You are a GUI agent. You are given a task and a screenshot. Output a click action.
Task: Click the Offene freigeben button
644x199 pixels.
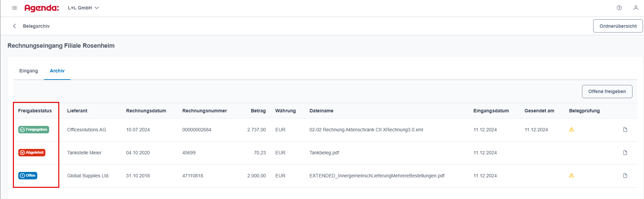pos(607,91)
